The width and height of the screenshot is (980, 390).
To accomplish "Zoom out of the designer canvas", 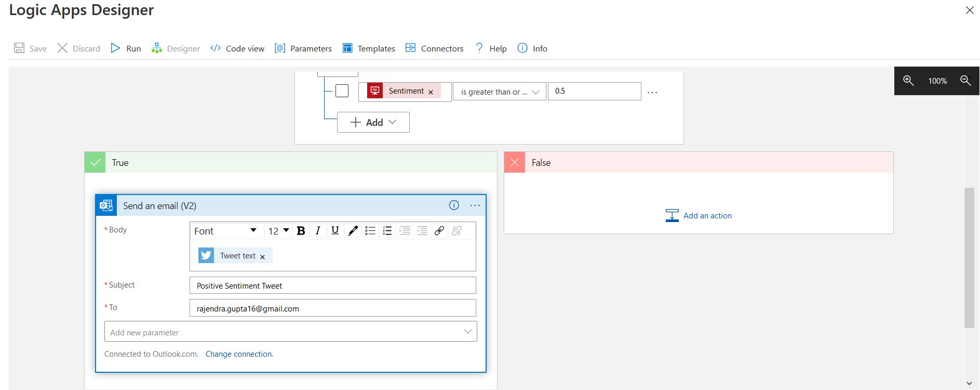I will tap(965, 81).
